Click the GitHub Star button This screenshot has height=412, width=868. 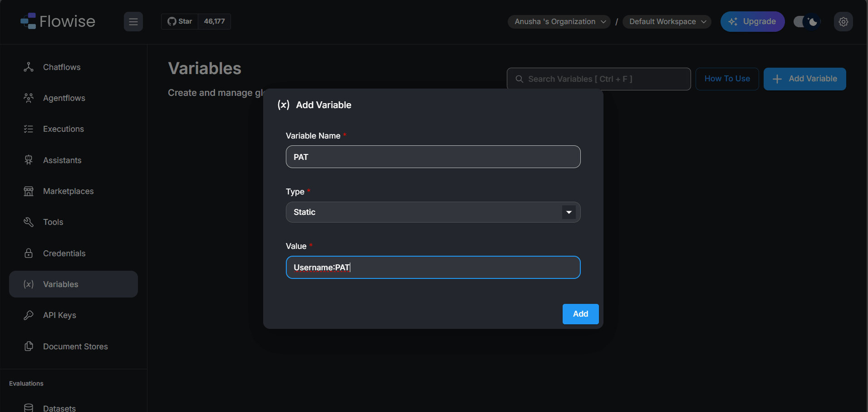click(x=180, y=21)
